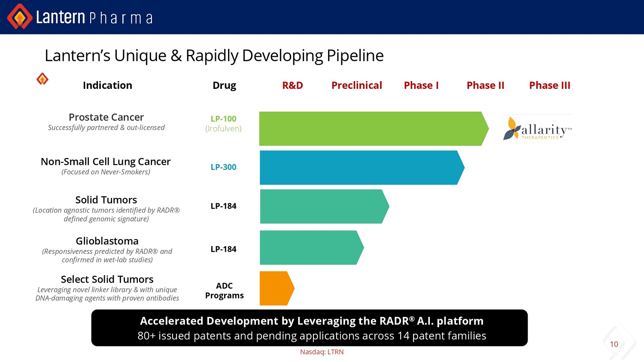Image resolution: width=644 pixels, height=362 pixels.
Task: Click the LP-100 (Irofulven) drug label
Action: (x=223, y=124)
